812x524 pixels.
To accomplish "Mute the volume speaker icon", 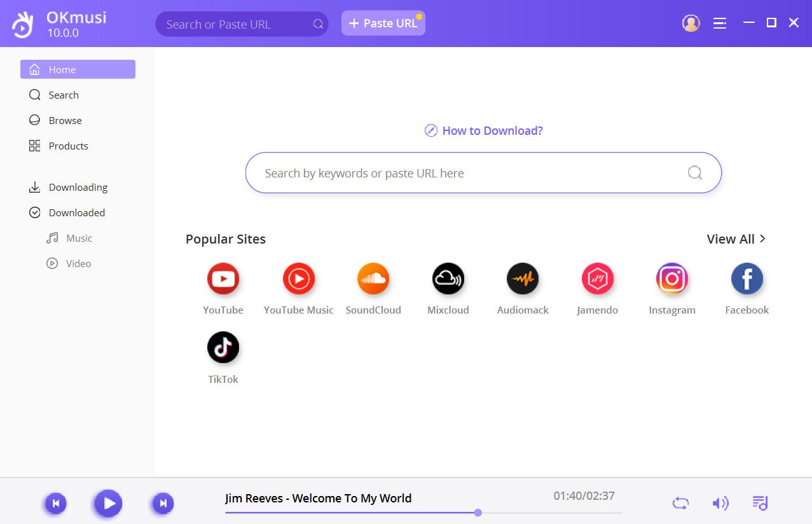I will [x=720, y=504].
